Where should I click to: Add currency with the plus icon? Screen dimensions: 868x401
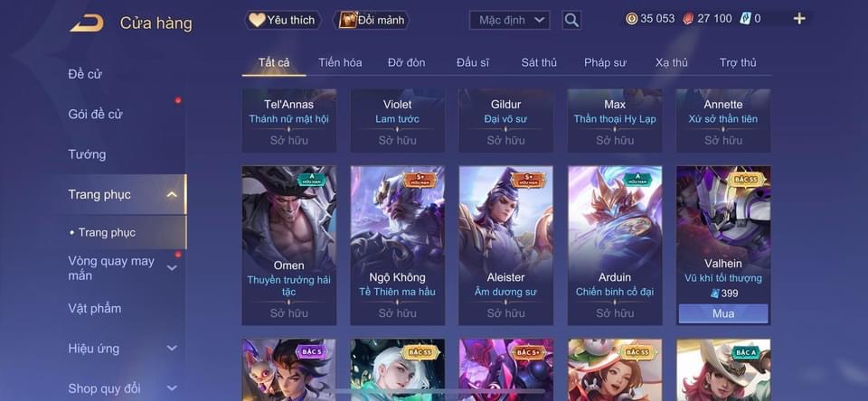(x=798, y=19)
